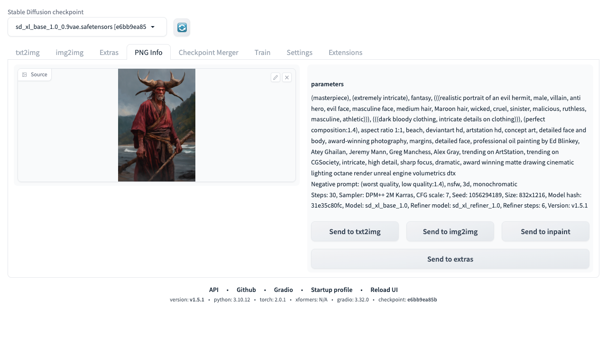Click the 'Negative prompt' line text

point(414,184)
